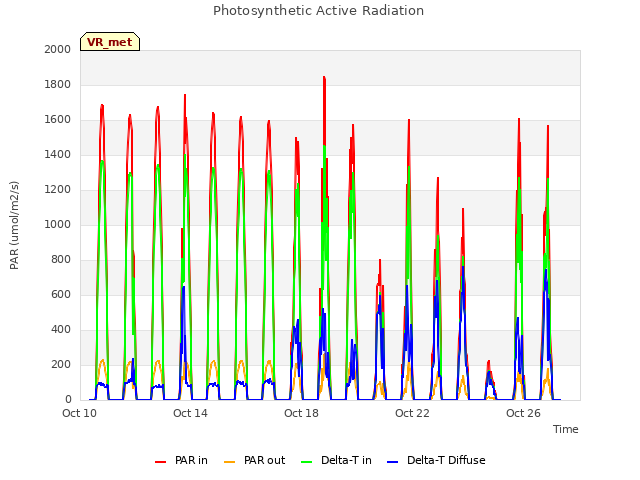The width and height of the screenshot is (640, 480).
Task: Click the 400 y-axis tick label
Action: pos(61,329)
